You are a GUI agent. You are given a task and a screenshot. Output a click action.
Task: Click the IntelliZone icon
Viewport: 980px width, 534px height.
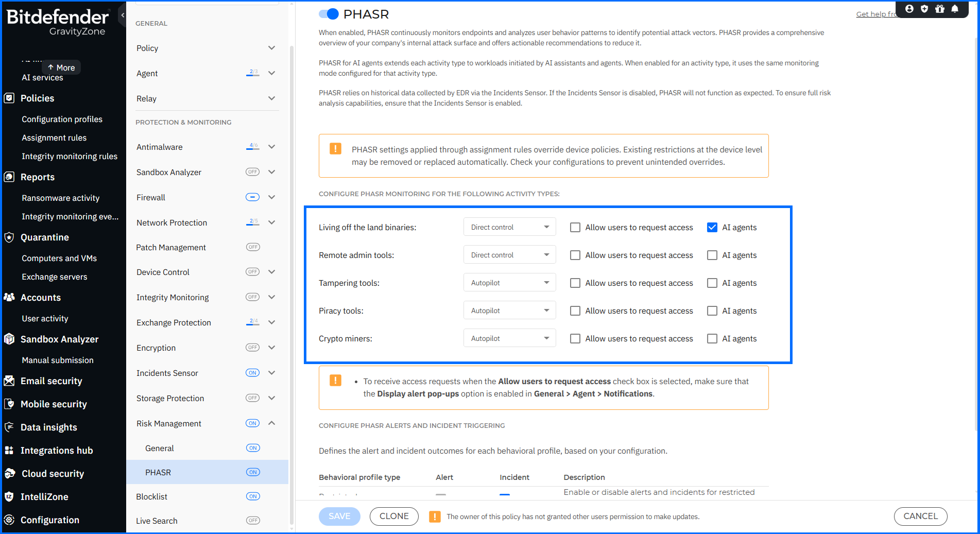(9, 496)
